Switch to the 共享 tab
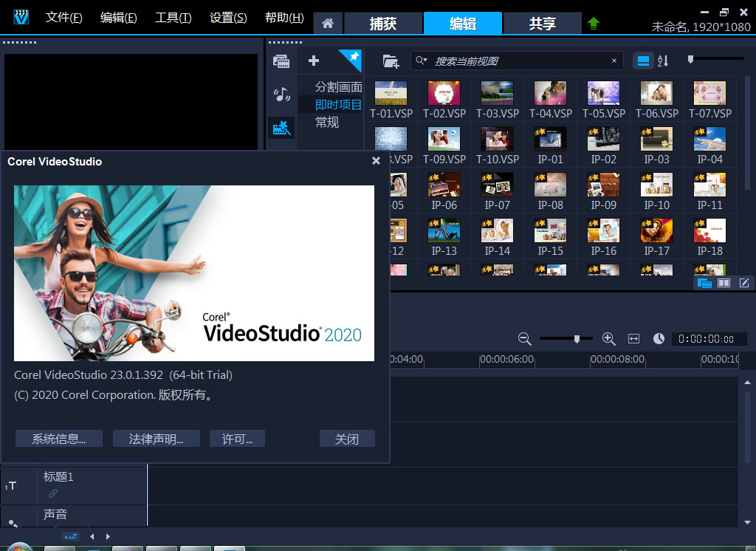This screenshot has height=551, width=756. click(x=543, y=23)
